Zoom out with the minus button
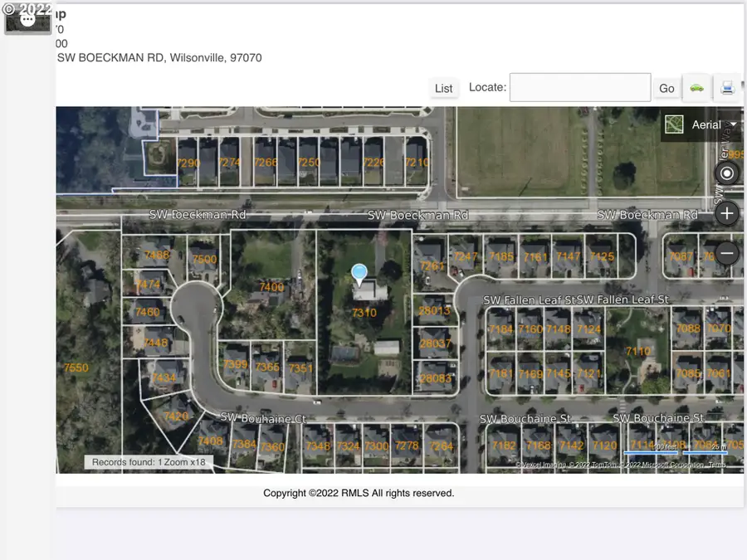Screen dimensions: 747x560 [x=726, y=252]
